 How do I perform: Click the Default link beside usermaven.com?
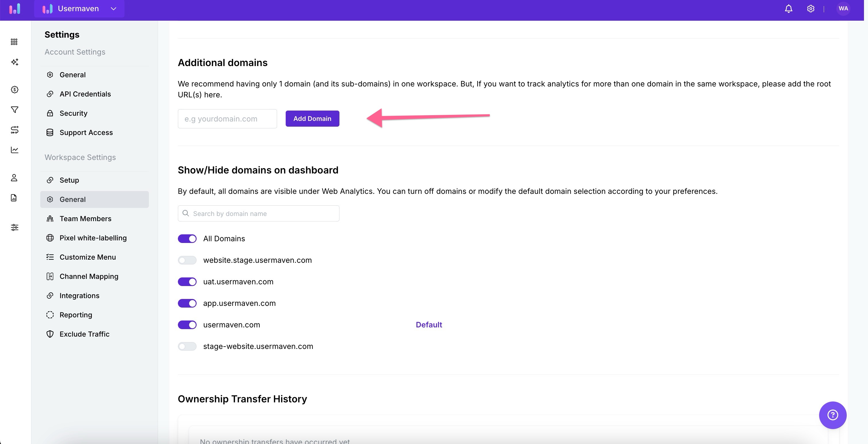pos(429,325)
